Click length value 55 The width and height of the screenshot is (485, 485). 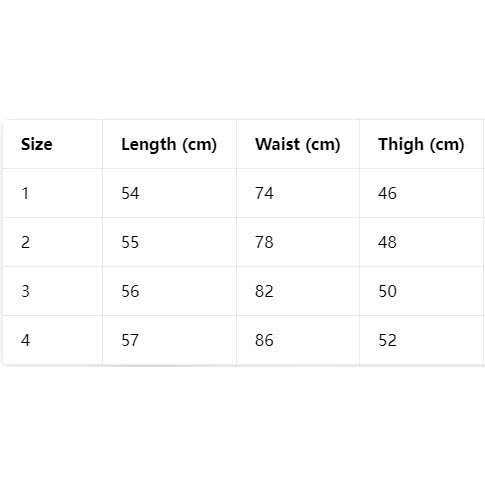click(130, 242)
